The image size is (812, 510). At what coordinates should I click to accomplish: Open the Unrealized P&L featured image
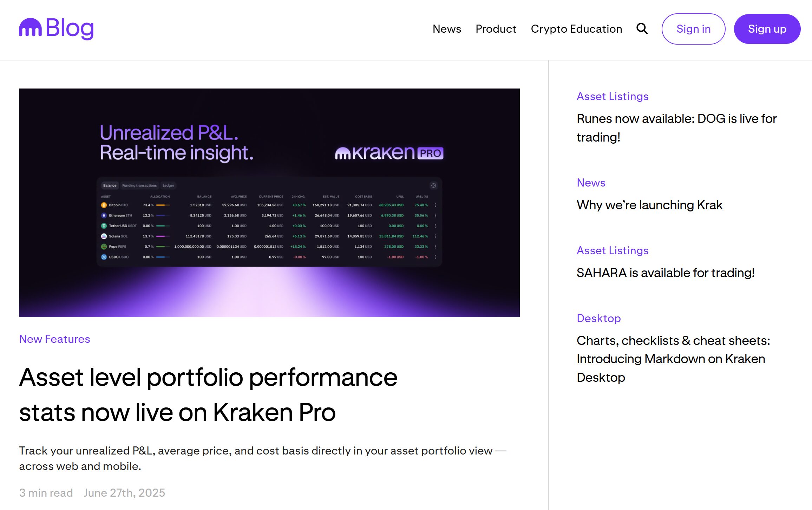[269, 203]
